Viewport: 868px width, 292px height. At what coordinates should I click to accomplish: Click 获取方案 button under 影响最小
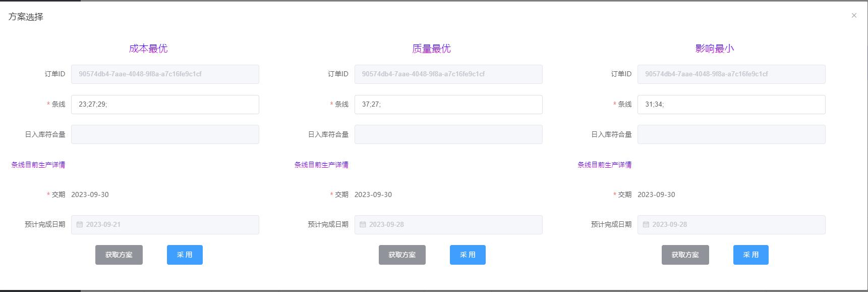coord(685,255)
